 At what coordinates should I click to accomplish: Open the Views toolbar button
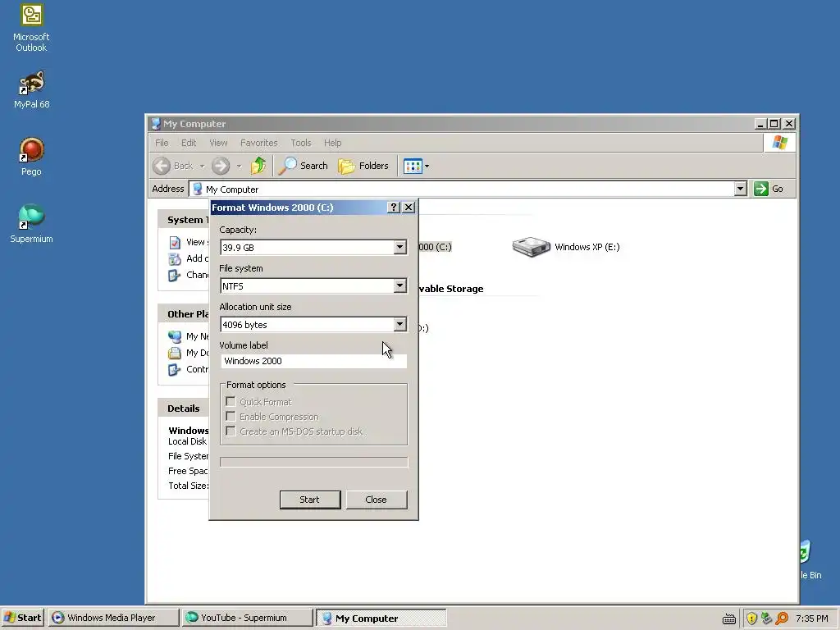click(413, 166)
